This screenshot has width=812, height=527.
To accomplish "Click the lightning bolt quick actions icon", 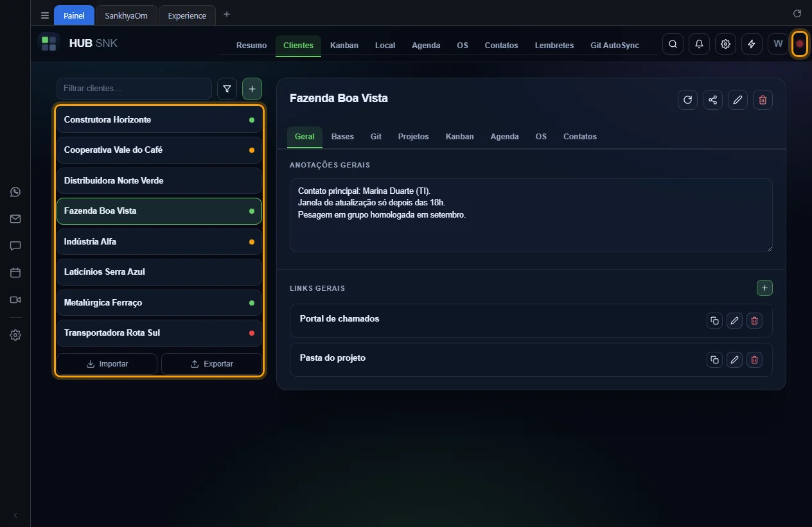I will point(752,44).
